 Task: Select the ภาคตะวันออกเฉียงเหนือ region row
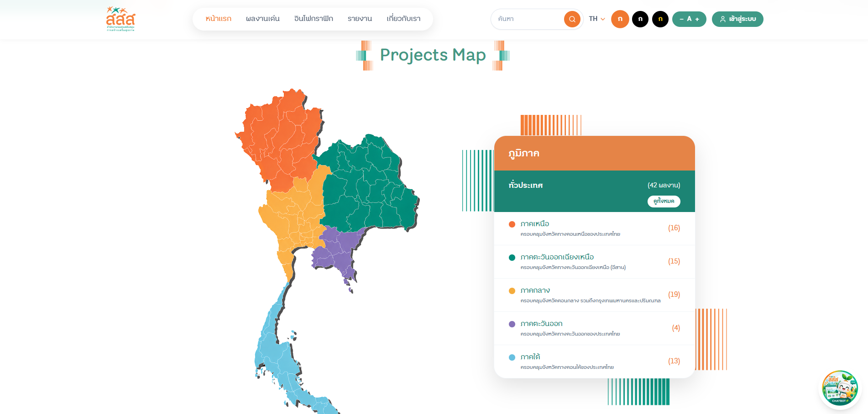point(594,262)
